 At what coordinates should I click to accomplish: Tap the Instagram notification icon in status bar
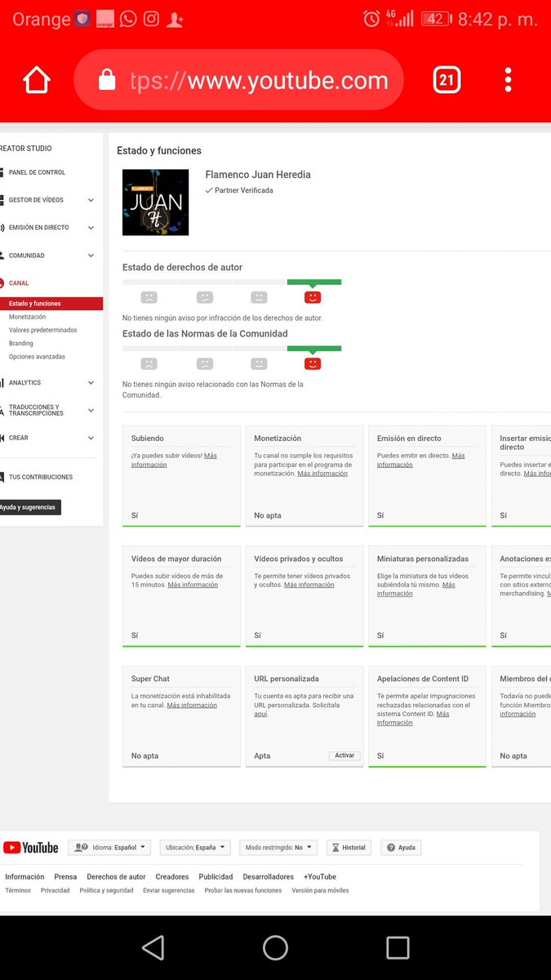click(151, 19)
